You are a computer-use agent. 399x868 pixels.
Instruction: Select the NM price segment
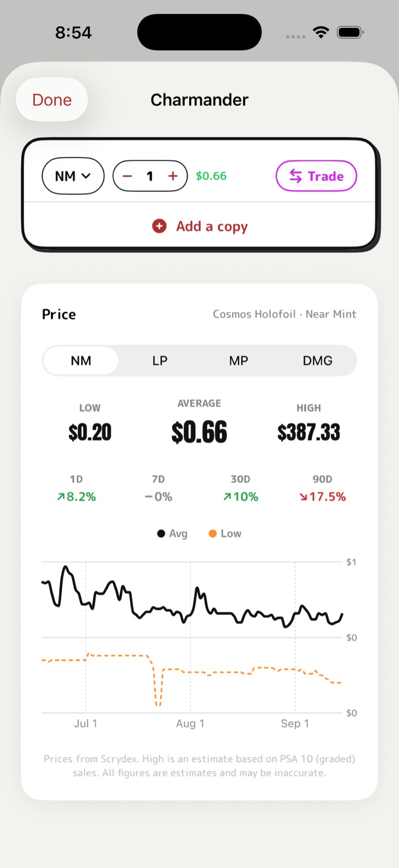81,360
